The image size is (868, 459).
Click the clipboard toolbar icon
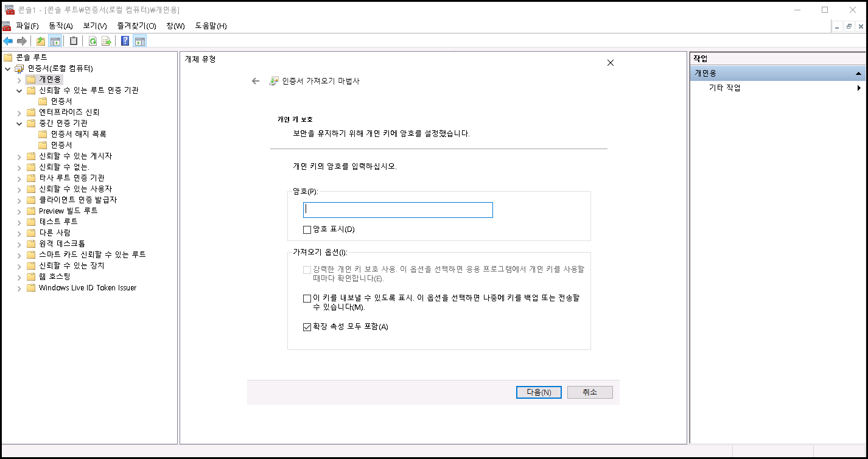tap(74, 41)
